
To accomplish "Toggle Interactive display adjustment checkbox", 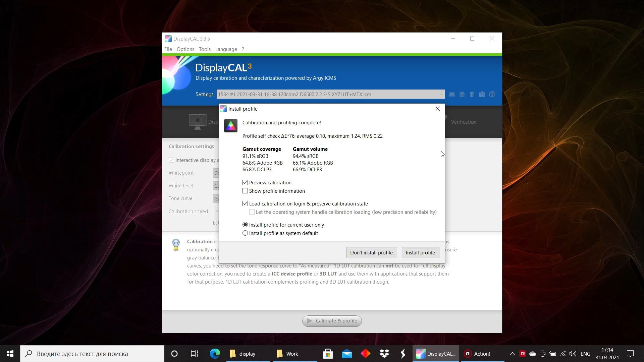I will pyautogui.click(x=171, y=160).
